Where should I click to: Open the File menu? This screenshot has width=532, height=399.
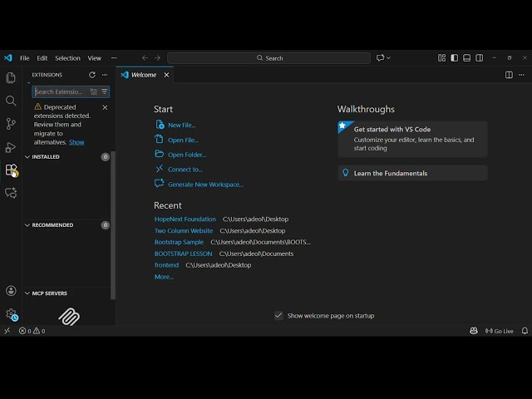[25, 58]
